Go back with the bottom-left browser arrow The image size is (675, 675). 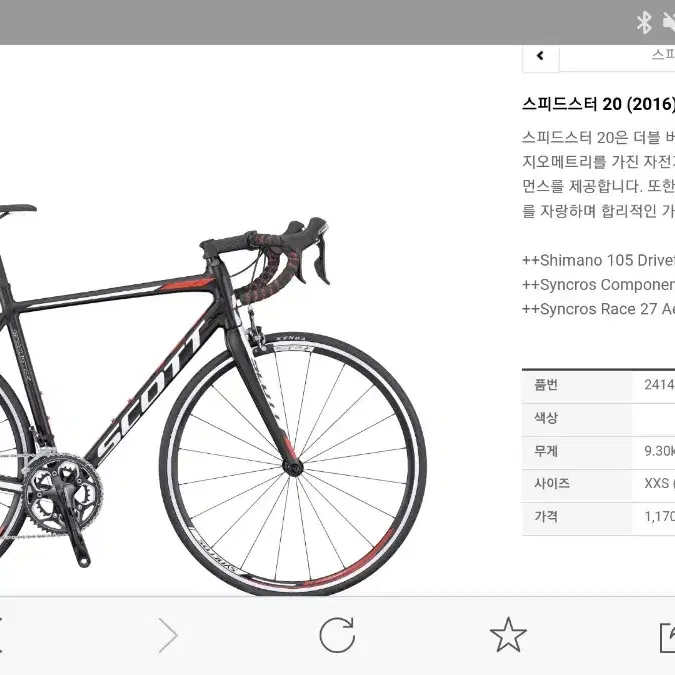pyautogui.click(x=1, y=635)
